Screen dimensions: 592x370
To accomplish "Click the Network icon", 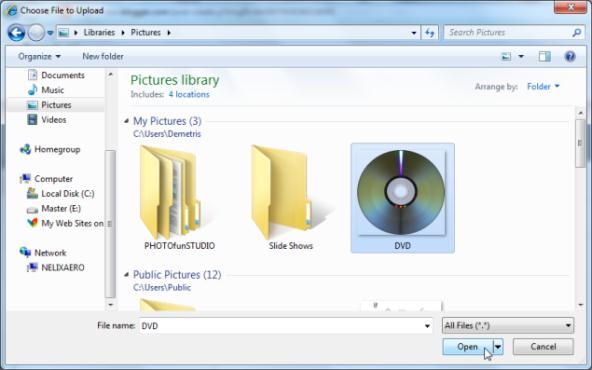I will pyautogui.click(x=25, y=252).
